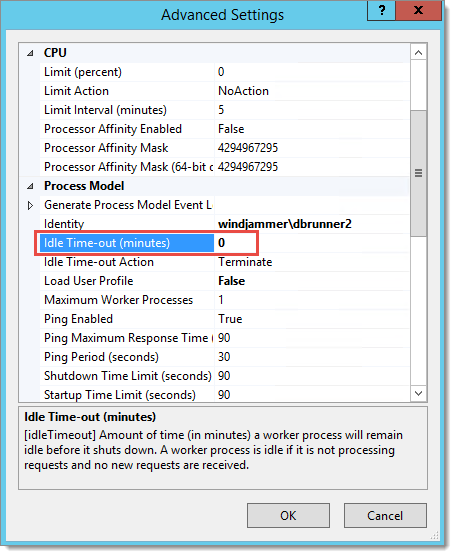Image resolution: width=455 pixels, height=556 pixels.
Task: Expand Generate Process Model Event Log entry
Action: click(x=30, y=205)
